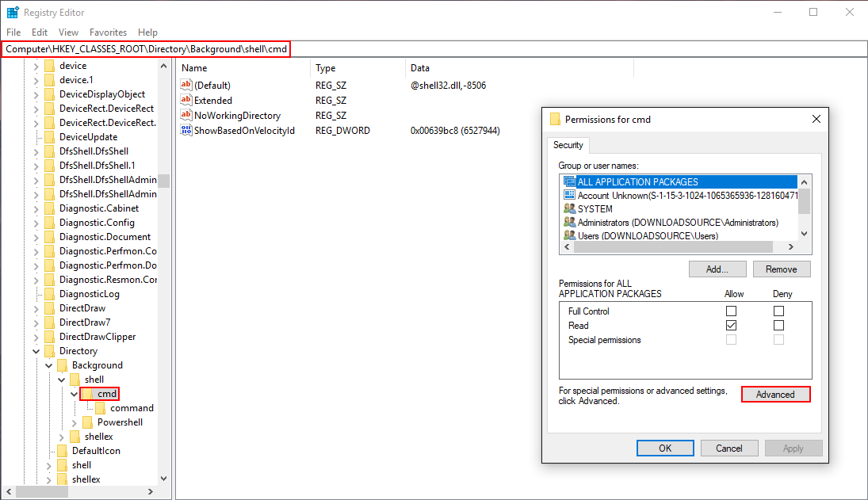The height and width of the screenshot is (500, 868).
Task: Click the Users group icon in permissions
Action: (x=570, y=235)
